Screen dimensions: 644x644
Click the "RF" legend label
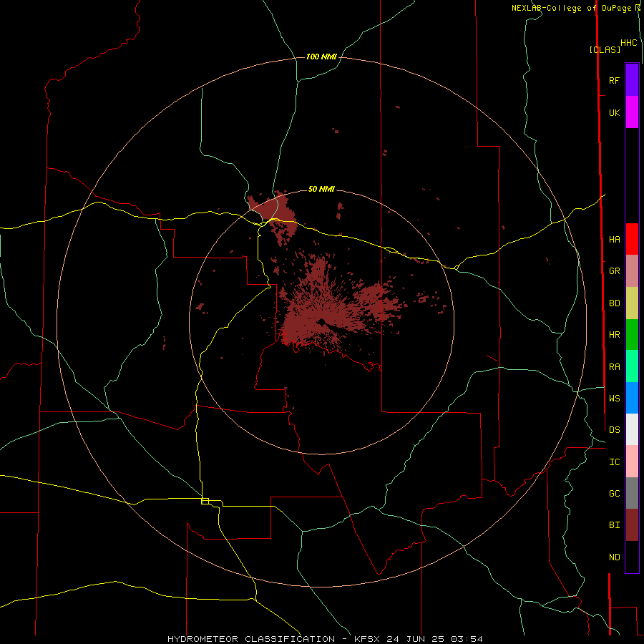point(614,80)
